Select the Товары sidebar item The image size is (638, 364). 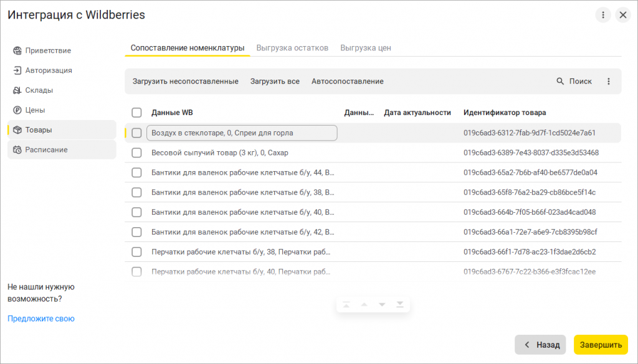pyautogui.click(x=62, y=130)
